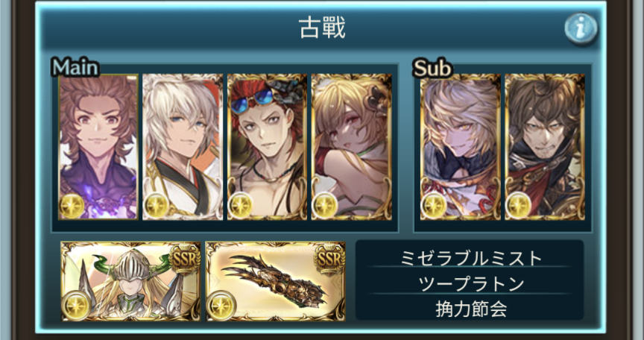Screen dimensions: 644x340
Task: Click the SSR badge on the summon card
Action: point(184,259)
